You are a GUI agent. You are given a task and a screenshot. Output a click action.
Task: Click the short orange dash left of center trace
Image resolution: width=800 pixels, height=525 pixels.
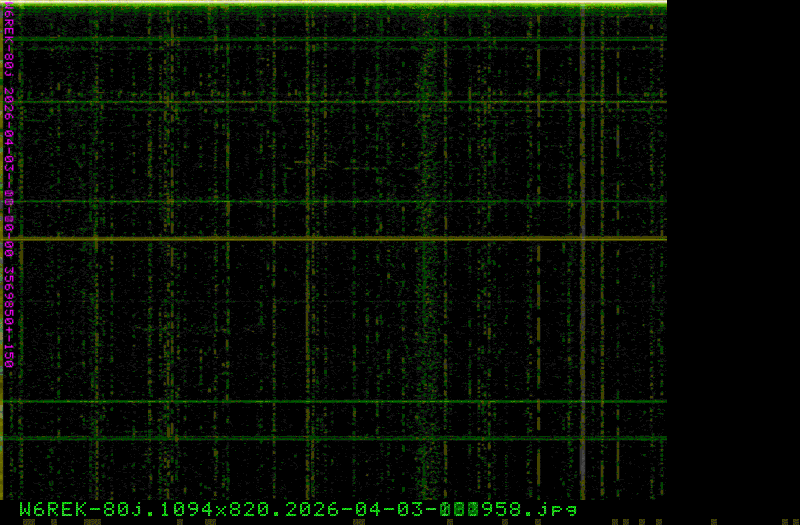coord(300,161)
